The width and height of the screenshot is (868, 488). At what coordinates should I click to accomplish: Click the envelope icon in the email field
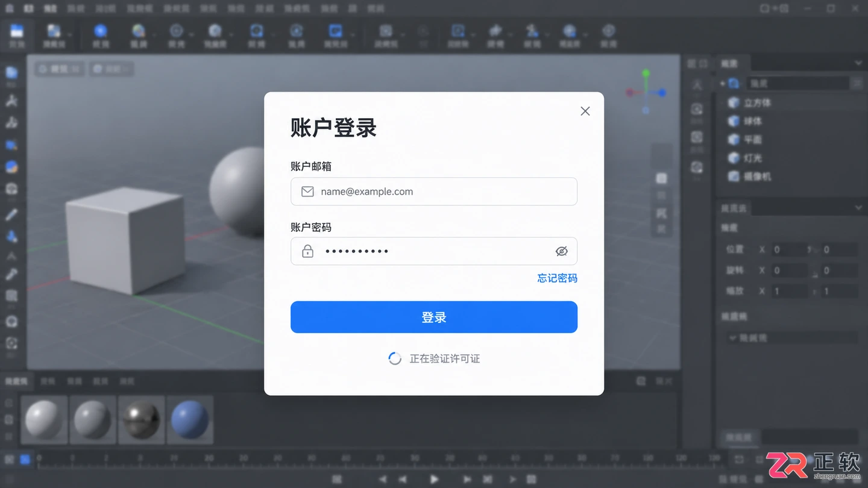click(307, 192)
